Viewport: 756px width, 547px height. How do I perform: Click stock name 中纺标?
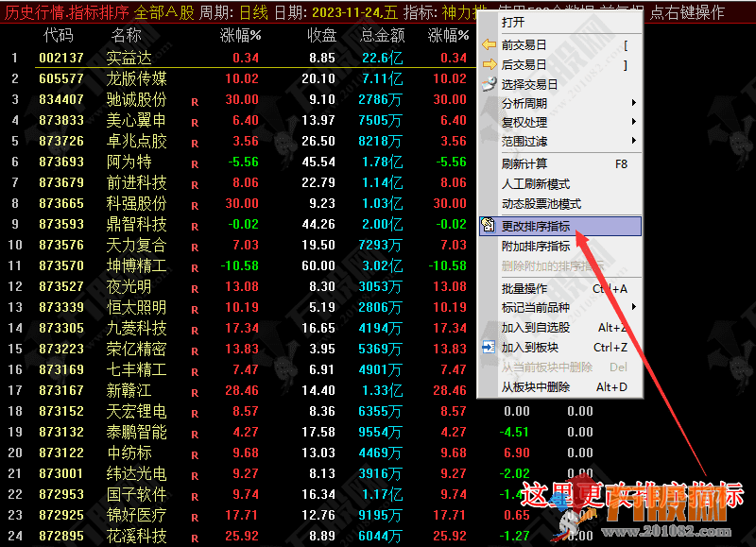(129, 453)
